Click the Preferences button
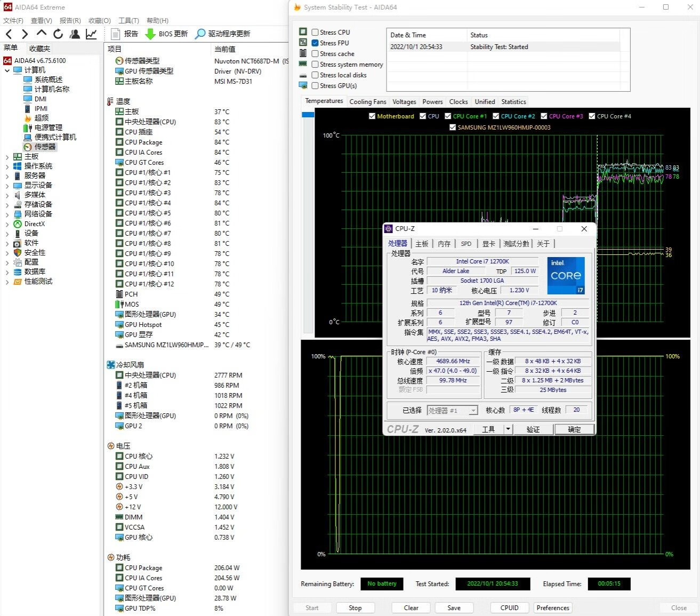700x616 pixels. [552, 608]
